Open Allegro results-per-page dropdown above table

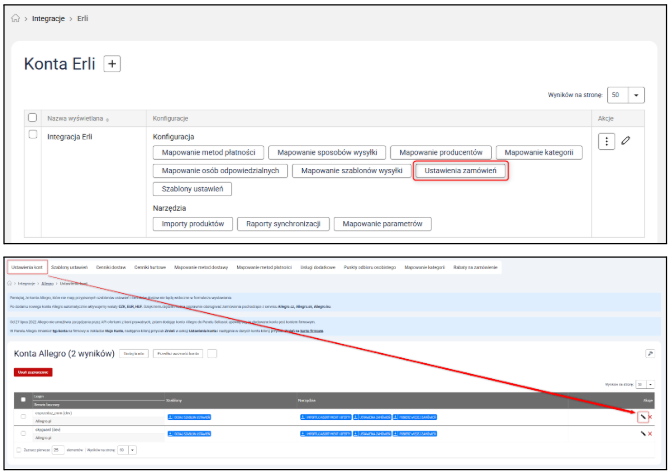click(x=645, y=385)
